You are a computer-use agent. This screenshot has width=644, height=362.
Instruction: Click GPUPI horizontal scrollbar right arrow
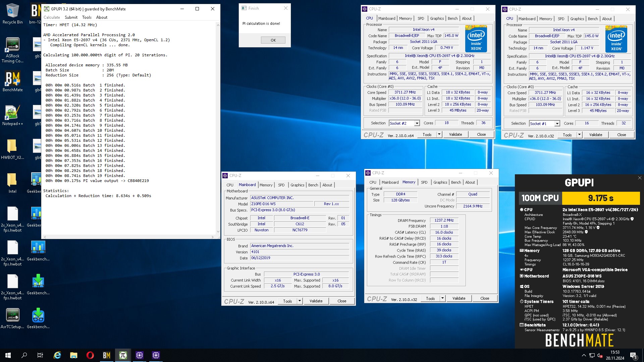[x=212, y=237]
